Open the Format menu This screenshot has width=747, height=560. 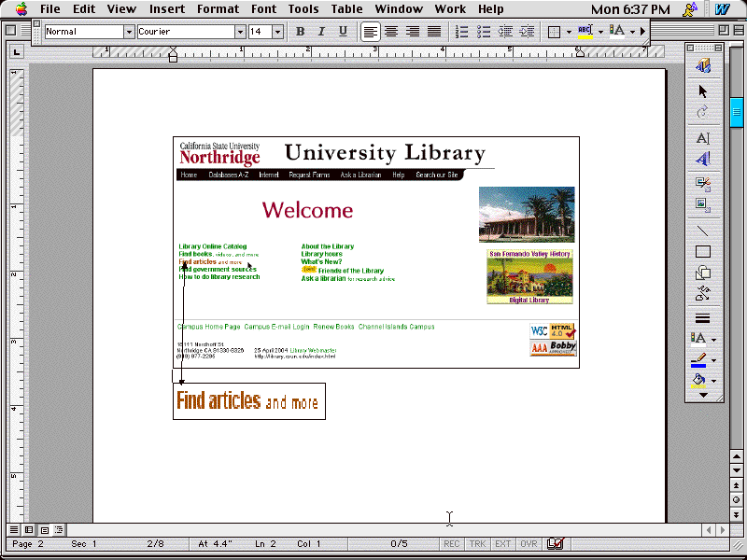point(218,9)
